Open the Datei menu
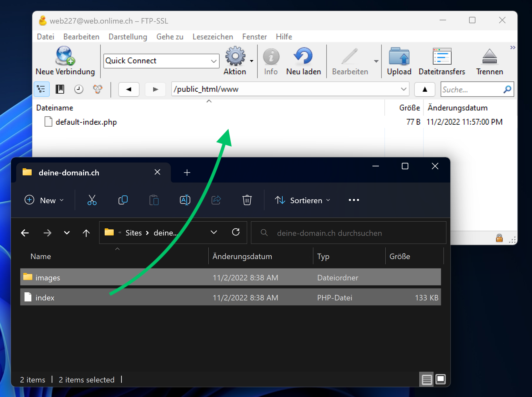Image resolution: width=532 pixels, height=397 pixels. click(x=46, y=37)
